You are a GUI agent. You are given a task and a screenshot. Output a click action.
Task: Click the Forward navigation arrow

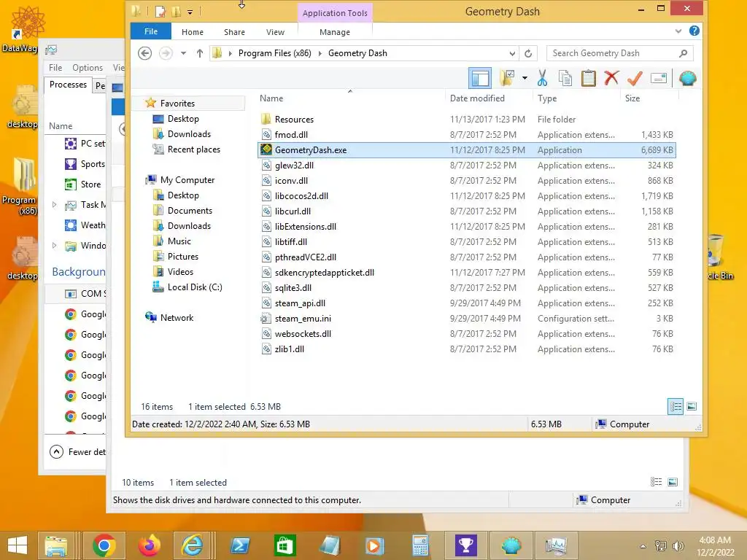coord(166,52)
